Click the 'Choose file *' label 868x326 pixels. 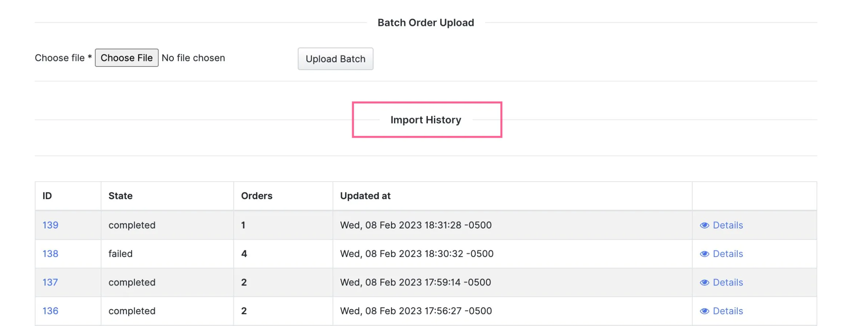pos(63,58)
